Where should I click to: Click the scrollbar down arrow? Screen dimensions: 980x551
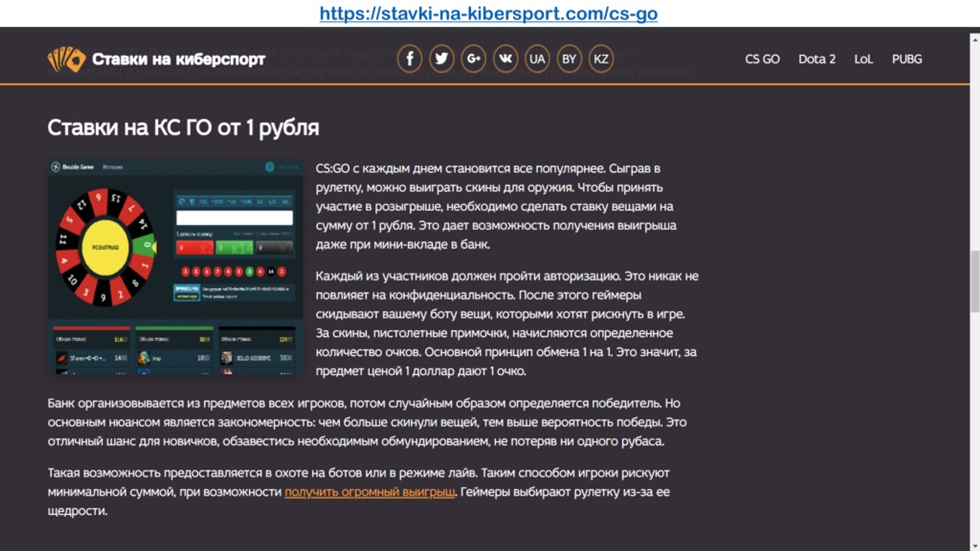975,546
